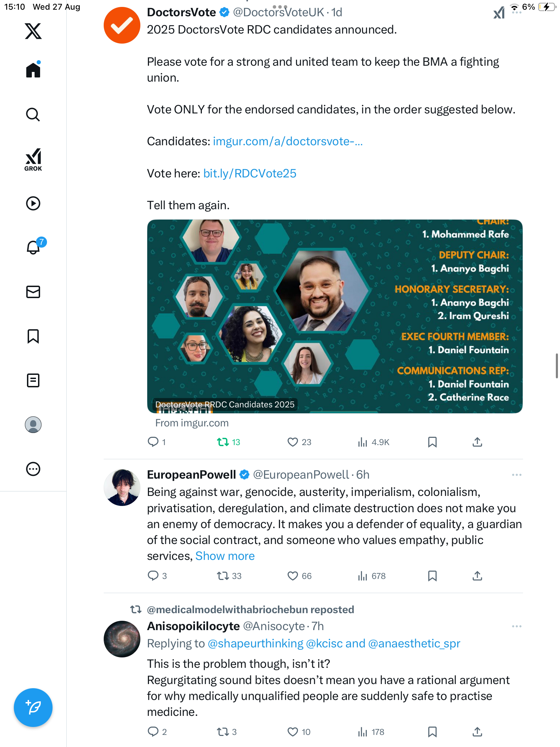The image size is (560, 747).
Task: Open direct messages envelope icon
Action: click(33, 292)
